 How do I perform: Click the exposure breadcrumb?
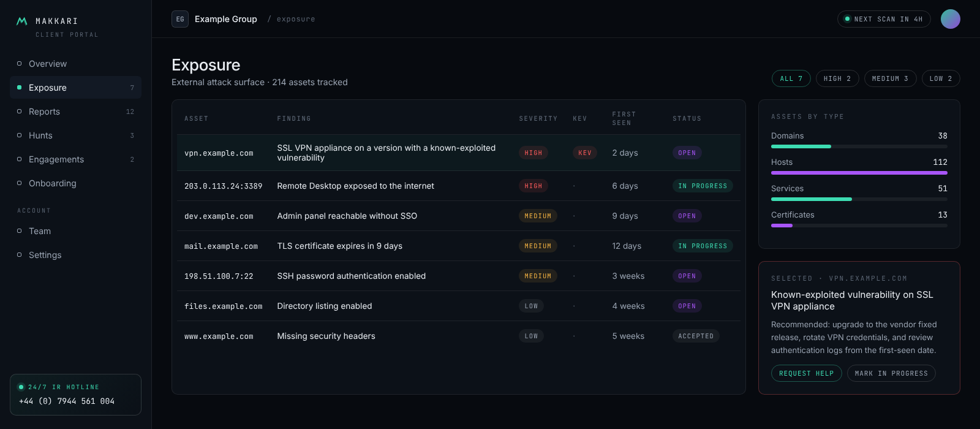pos(296,19)
